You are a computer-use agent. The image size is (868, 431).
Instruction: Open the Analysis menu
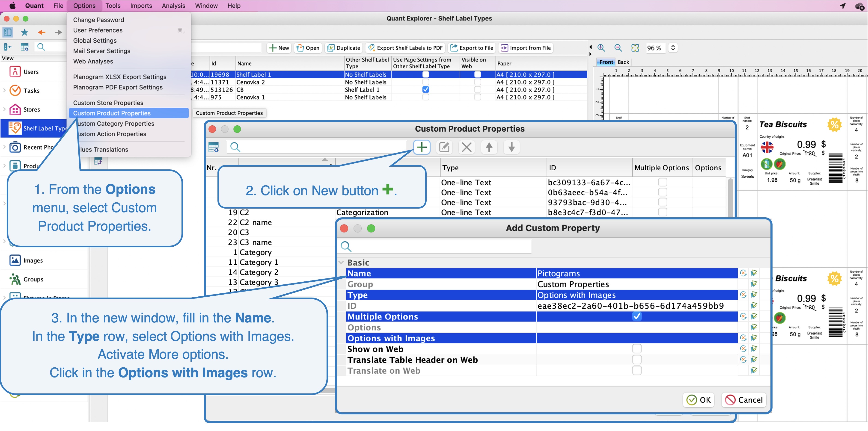pyautogui.click(x=173, y=6)
